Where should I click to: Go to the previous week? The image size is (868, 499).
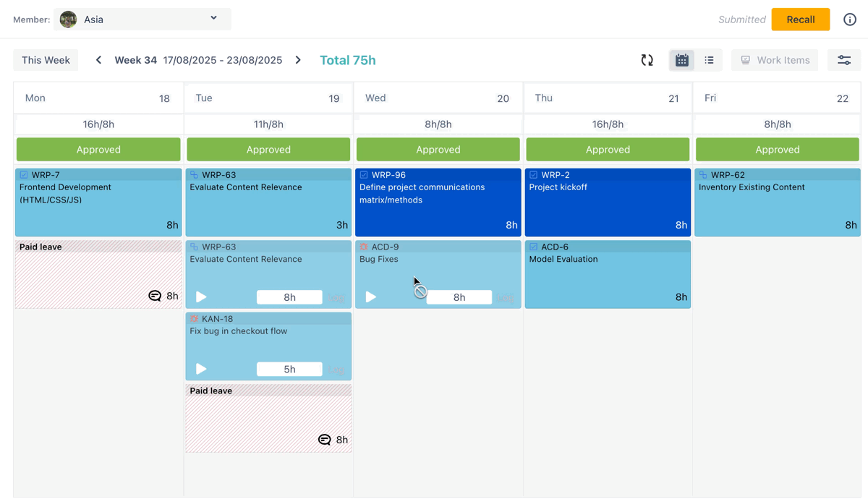click(98, 60)
